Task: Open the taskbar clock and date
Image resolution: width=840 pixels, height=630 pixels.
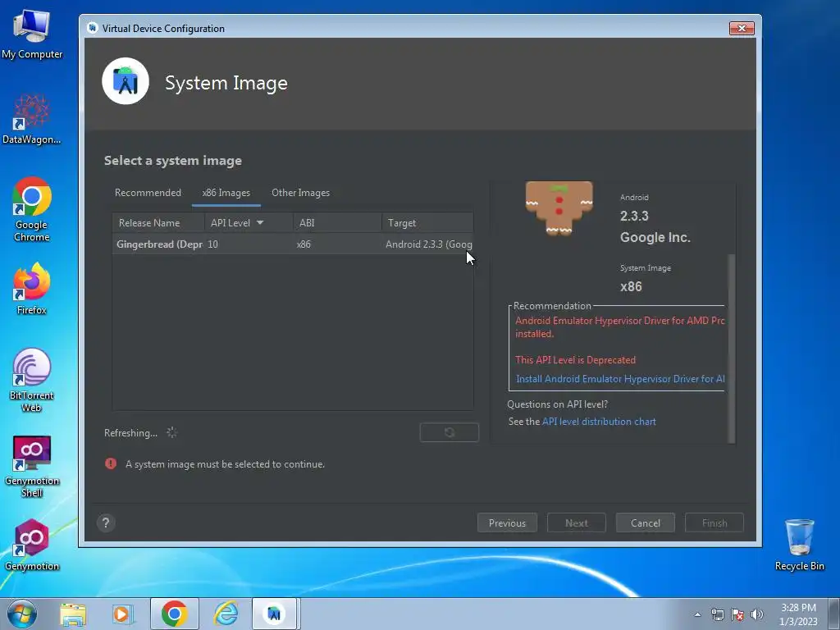Action: coord(797,614)
